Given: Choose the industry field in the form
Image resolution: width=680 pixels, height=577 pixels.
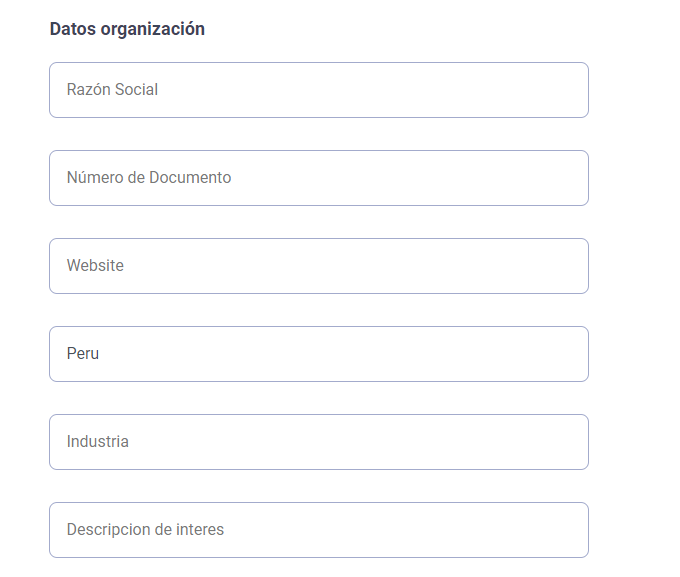Looking at the screenshot, I should pyautogui.click(x=318, y=442).
